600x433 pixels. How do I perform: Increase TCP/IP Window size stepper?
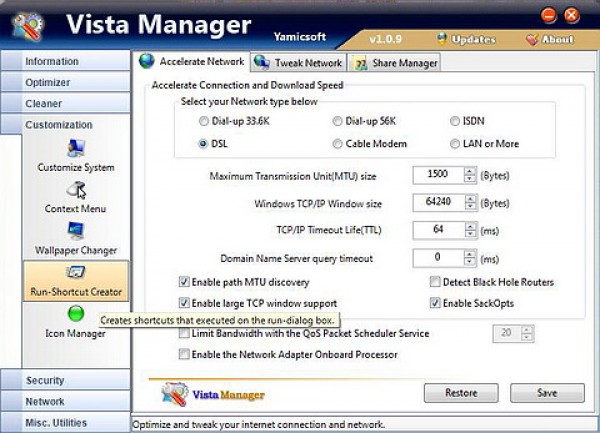click(x=470, y=199)
